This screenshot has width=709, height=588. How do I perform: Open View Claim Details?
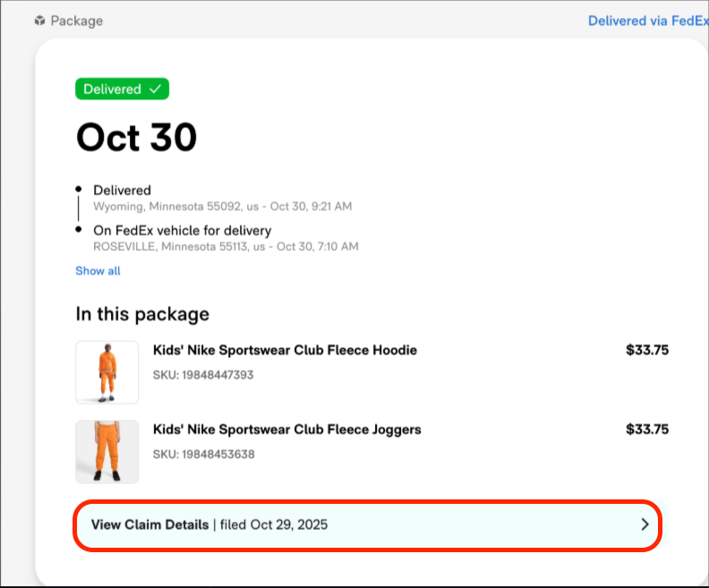pos(150,524)
